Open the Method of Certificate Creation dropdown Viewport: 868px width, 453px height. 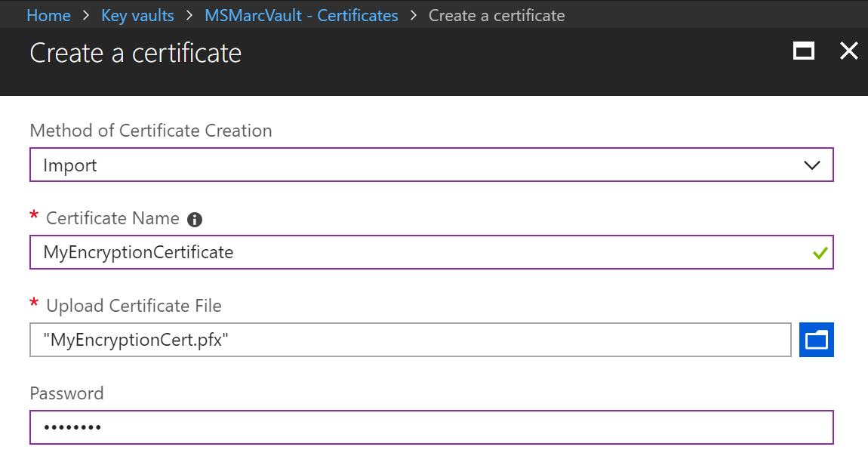pyautogui.click(x=431, y=165)
